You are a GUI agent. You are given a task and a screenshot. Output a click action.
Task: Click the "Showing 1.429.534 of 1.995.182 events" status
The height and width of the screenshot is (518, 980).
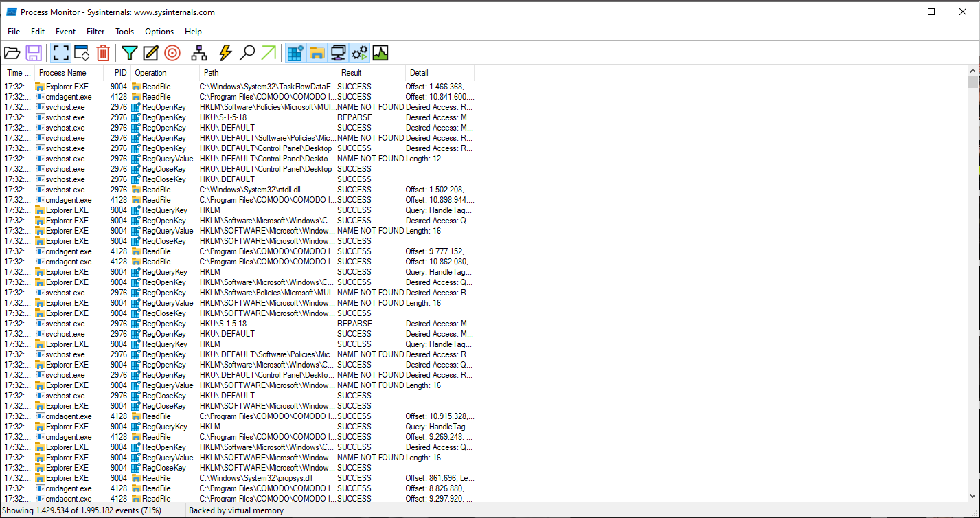(83, 510)
